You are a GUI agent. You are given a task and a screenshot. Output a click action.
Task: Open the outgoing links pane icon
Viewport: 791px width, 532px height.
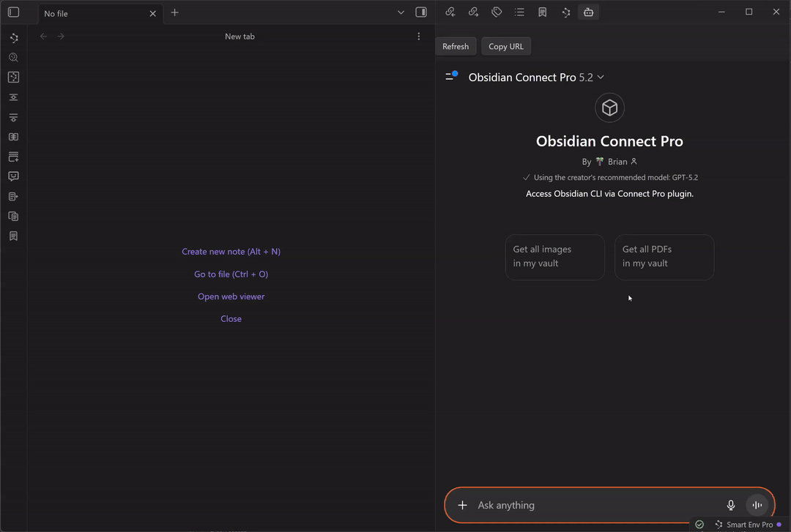[473, 12]
